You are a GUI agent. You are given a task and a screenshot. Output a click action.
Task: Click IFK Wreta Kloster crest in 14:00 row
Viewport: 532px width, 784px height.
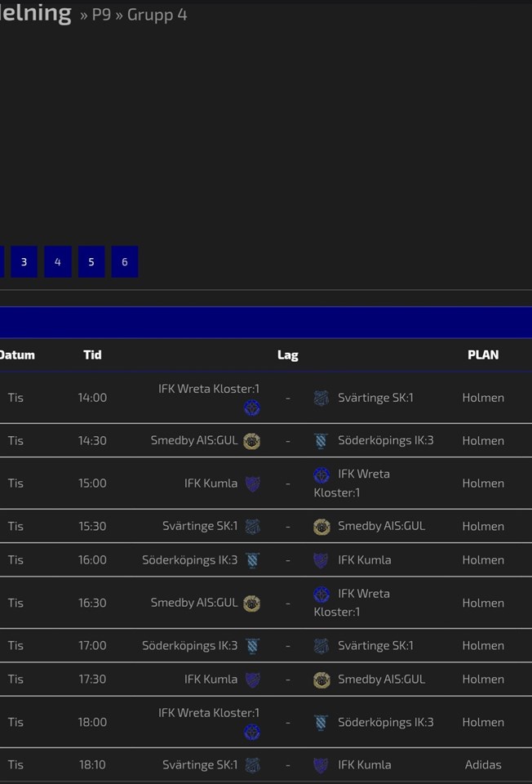click(252, 408)
